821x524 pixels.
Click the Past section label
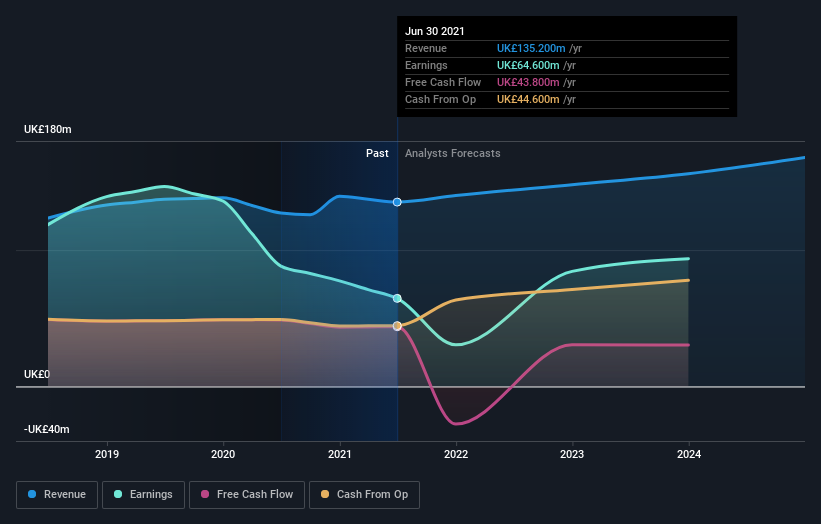tap(377, 153)
